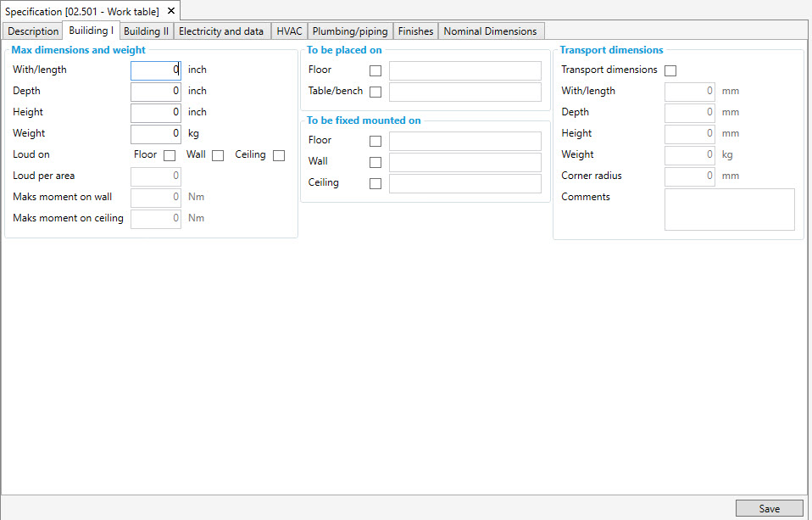Open the Nominal Dimensions tab
812x520 pixels.
tap(490, 31)
